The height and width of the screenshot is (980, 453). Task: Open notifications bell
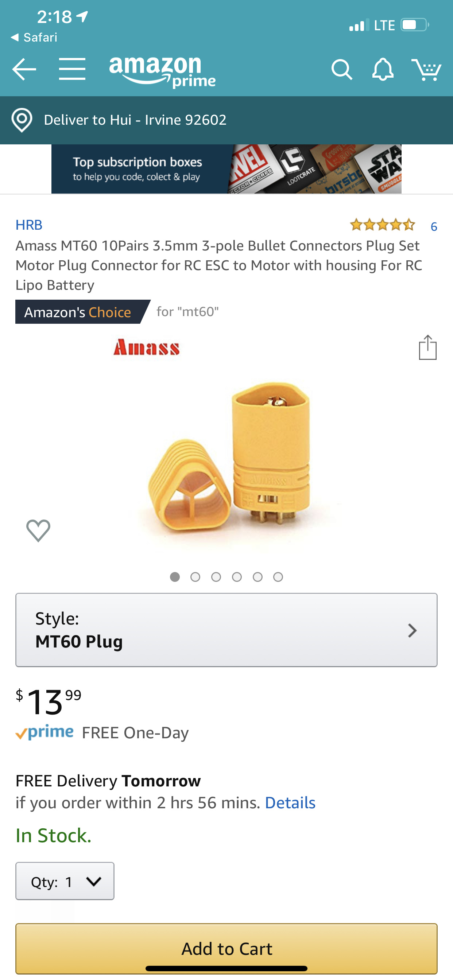(383, 70)
